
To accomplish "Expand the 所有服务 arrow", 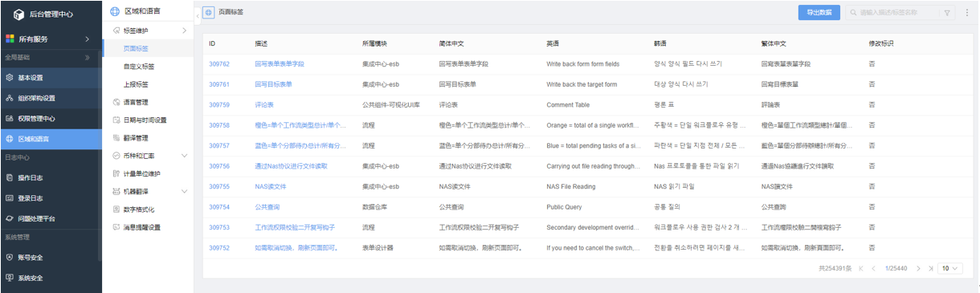I will tap(87, 39).
